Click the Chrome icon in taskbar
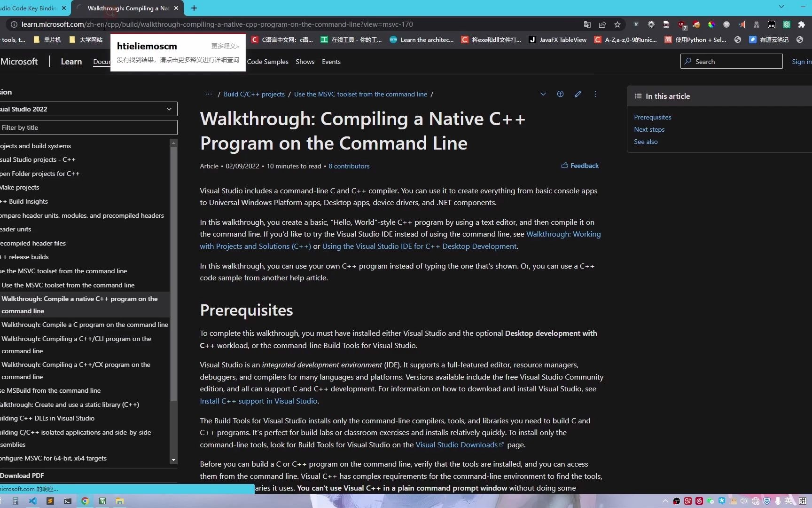The image size is (812, 508). point(85,501)
